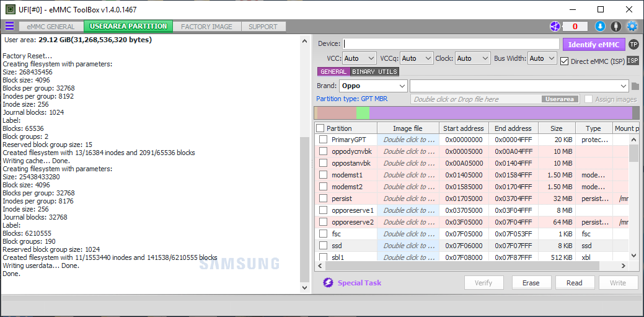The width and height of the screenshot is (644, 317).
Task: Click the Identify eMMC button
Action: click(x=594, y=45)
